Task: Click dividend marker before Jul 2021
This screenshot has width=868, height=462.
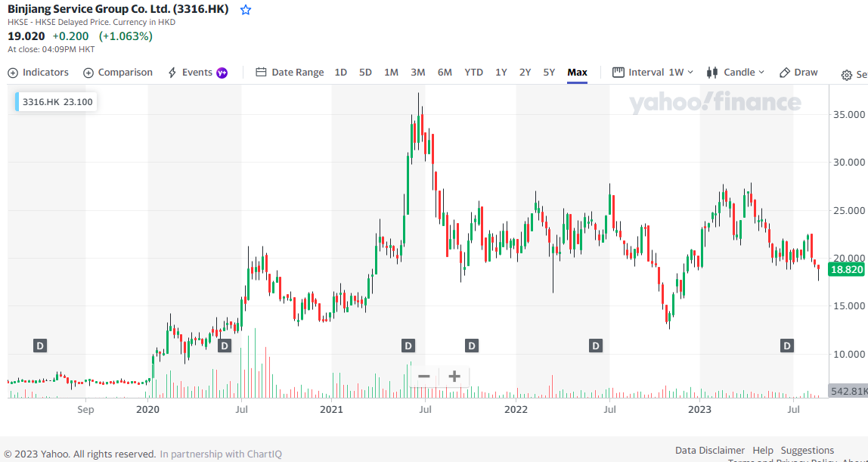Action: point(408,346)
